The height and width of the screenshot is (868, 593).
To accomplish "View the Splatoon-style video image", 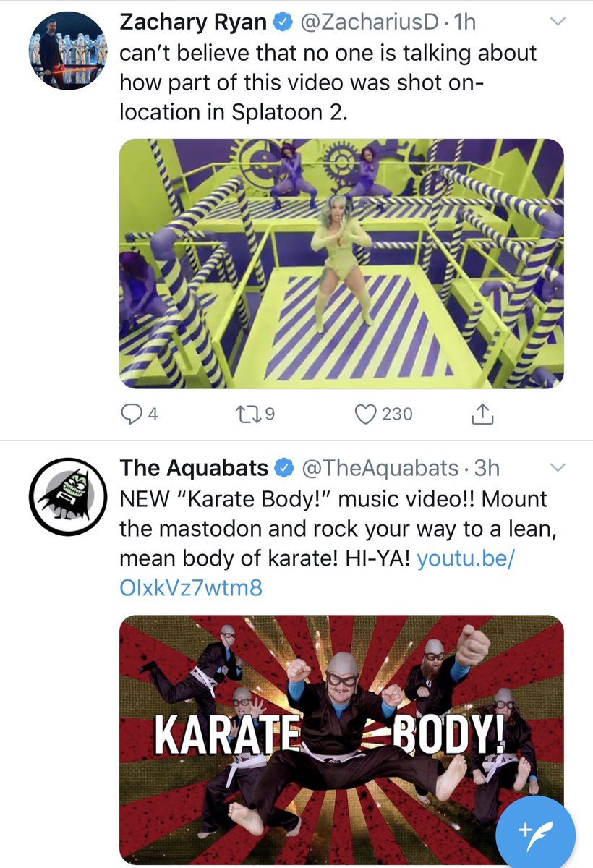I will (x=341, y=263).
